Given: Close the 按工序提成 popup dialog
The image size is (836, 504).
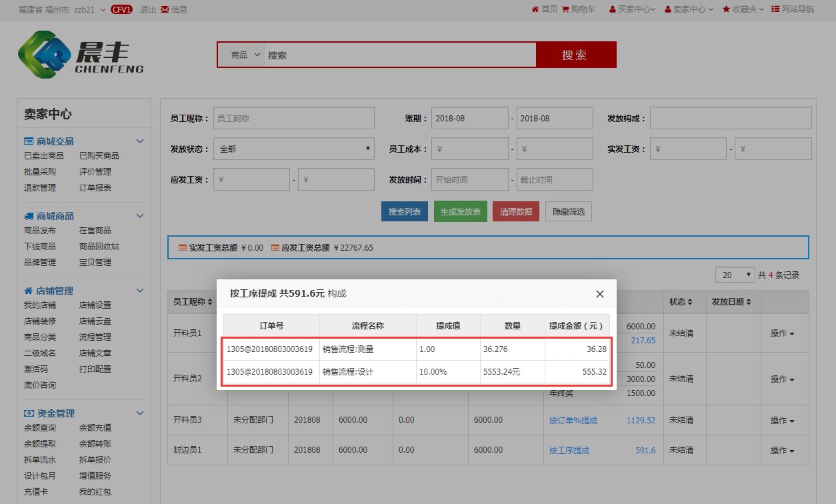Looking at the screenshot, I should pos(599,294).
